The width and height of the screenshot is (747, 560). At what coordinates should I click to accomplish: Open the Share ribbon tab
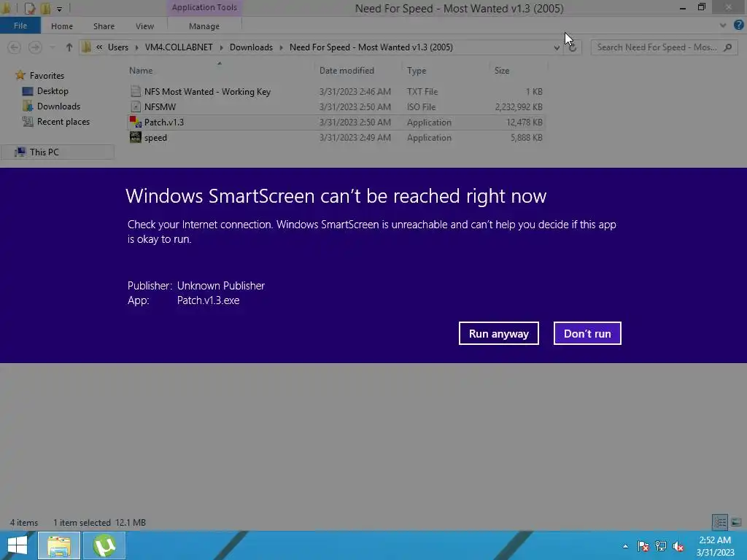pyautogui.click(x=104, y=26)
